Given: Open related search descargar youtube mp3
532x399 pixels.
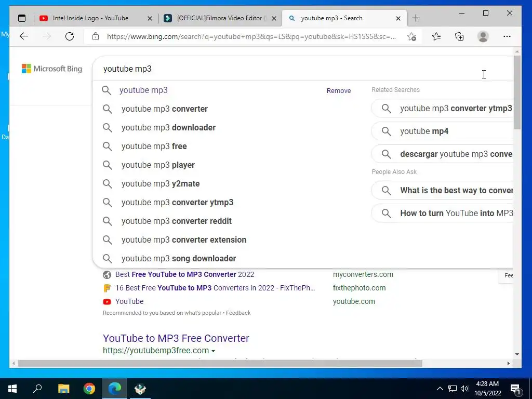Looking at the screenshot, I should (443, 154).
